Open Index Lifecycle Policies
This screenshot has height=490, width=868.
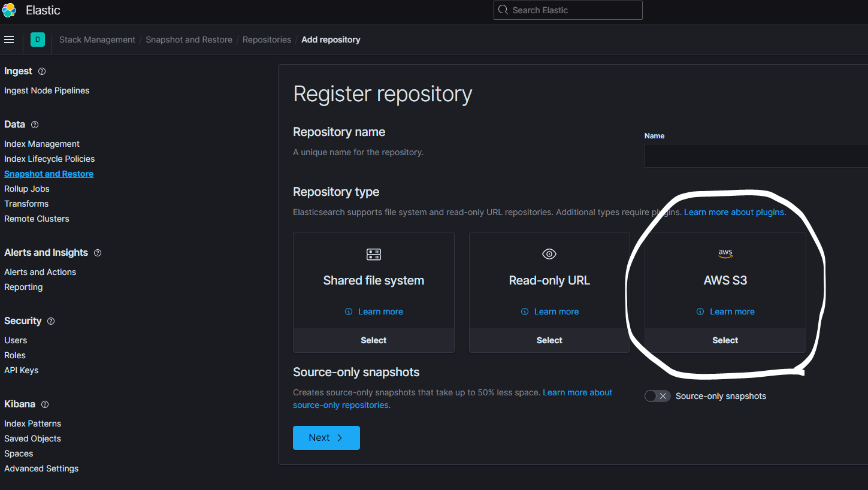[49, 159]
